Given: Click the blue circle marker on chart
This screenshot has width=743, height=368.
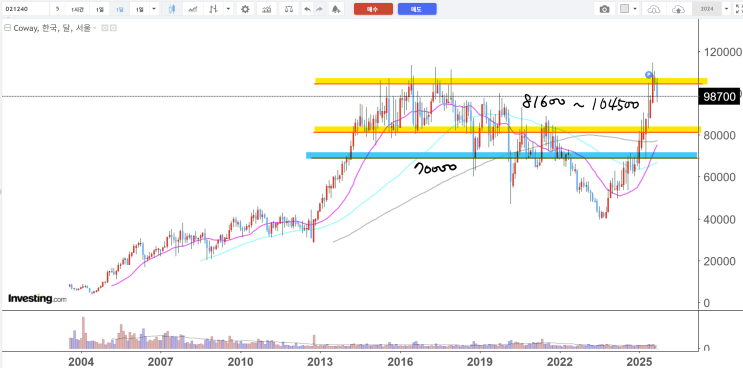Looking at the screenshot, I should click(x=649, y=74).
